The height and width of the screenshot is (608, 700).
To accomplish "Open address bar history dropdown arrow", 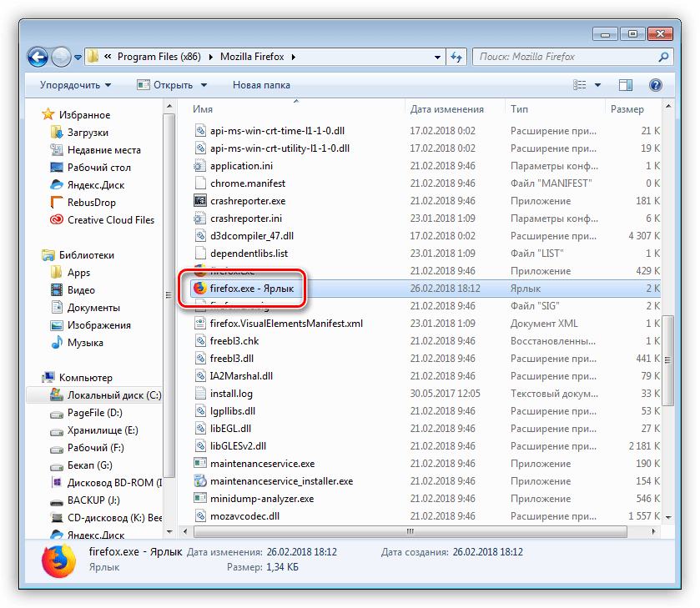I will coord(437,58).
